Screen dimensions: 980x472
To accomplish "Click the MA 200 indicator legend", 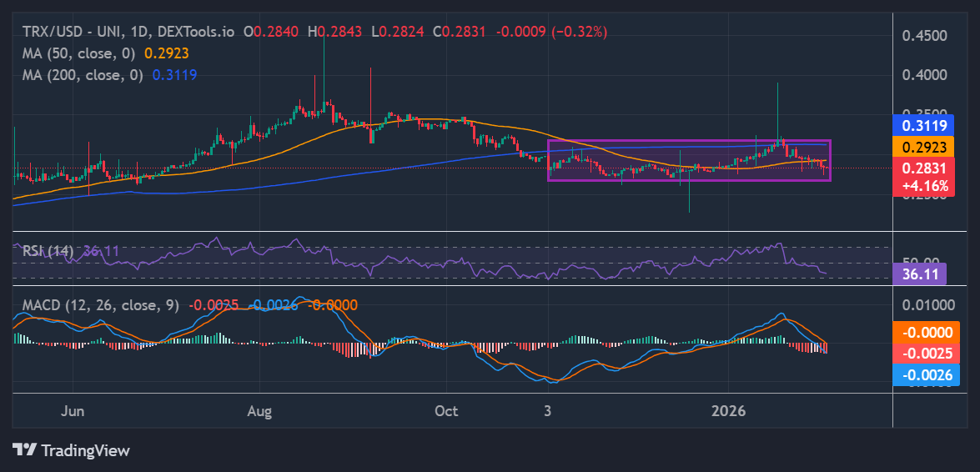I will pyautogui.click(x=83, y=75).
